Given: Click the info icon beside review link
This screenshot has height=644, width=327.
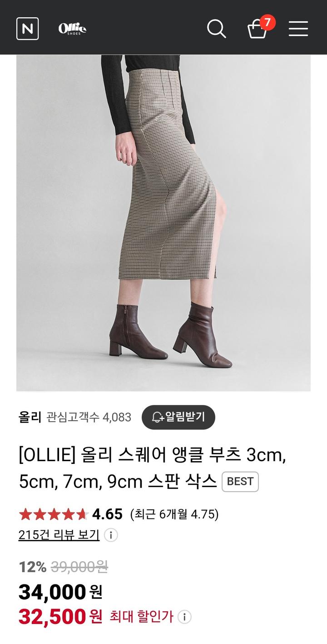Looking at the screenshot, I should 111,535.
